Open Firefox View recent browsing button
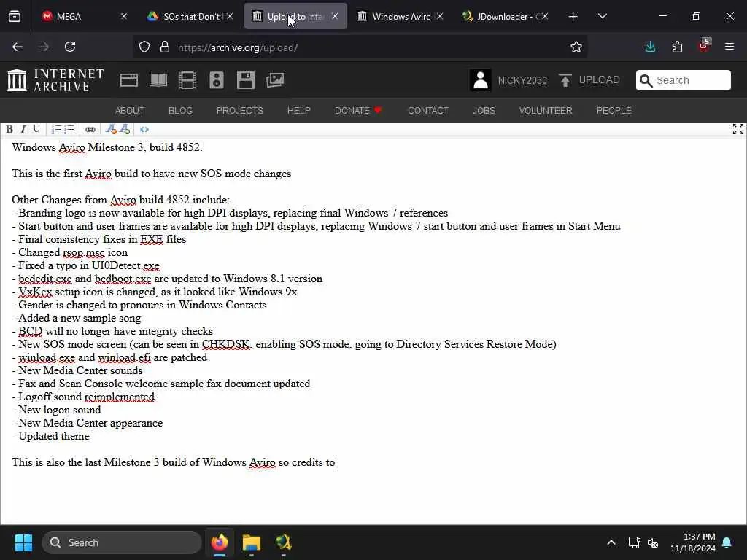The image size is (747, 560). pos(15,17)
